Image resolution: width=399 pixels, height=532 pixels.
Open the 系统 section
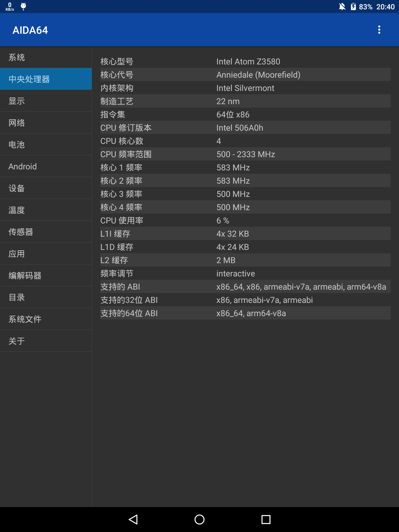pos(46,57)
